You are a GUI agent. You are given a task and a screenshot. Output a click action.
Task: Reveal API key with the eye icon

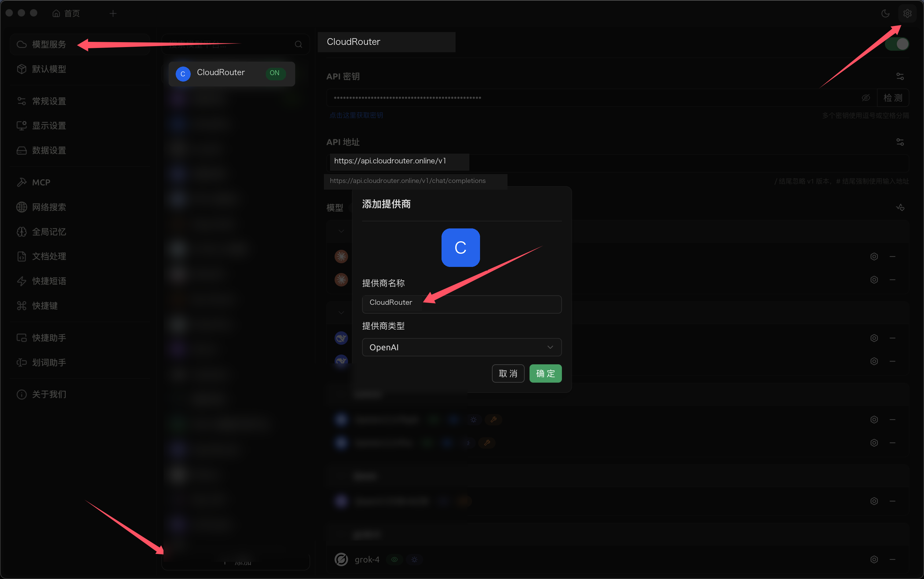pos(866,98)
